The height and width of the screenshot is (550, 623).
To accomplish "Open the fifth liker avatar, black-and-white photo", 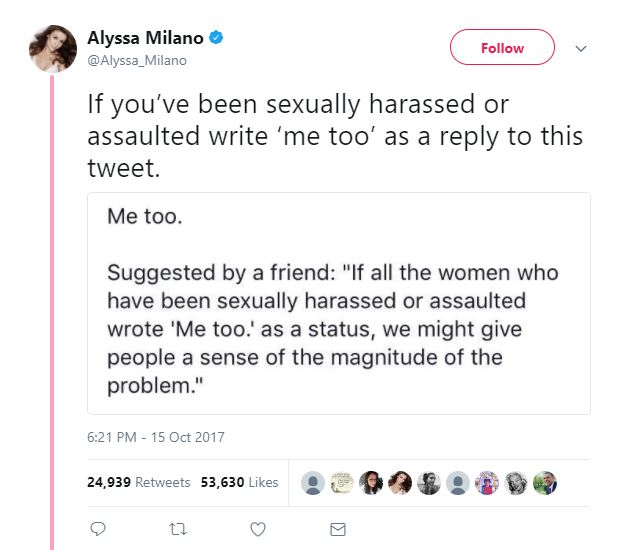I will pos(429,482).
